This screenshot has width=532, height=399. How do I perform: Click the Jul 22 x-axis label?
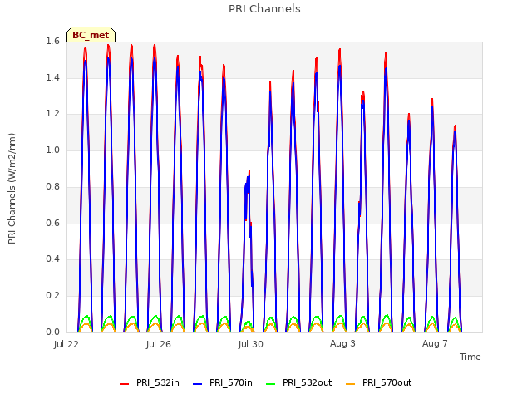(x=66, y=344)
